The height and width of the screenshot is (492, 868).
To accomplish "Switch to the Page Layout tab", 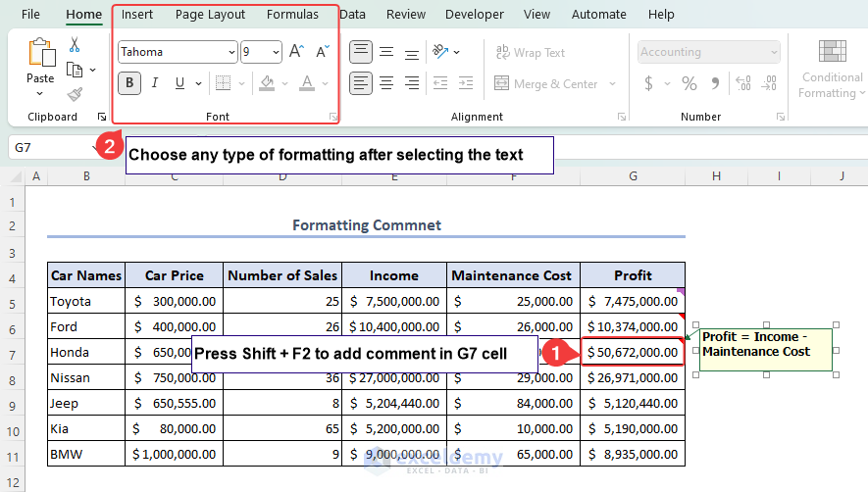I will (210, 15).
